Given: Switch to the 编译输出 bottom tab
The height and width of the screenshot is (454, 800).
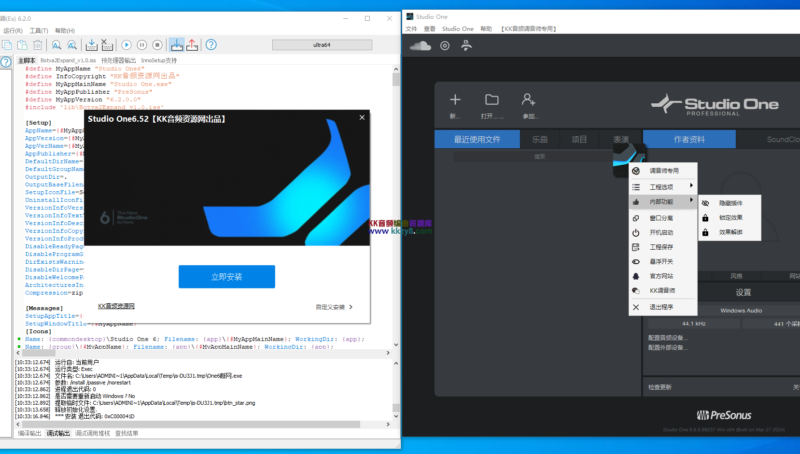Looking at the screenshot, I should pyautogui.click(x=30, y=433).
